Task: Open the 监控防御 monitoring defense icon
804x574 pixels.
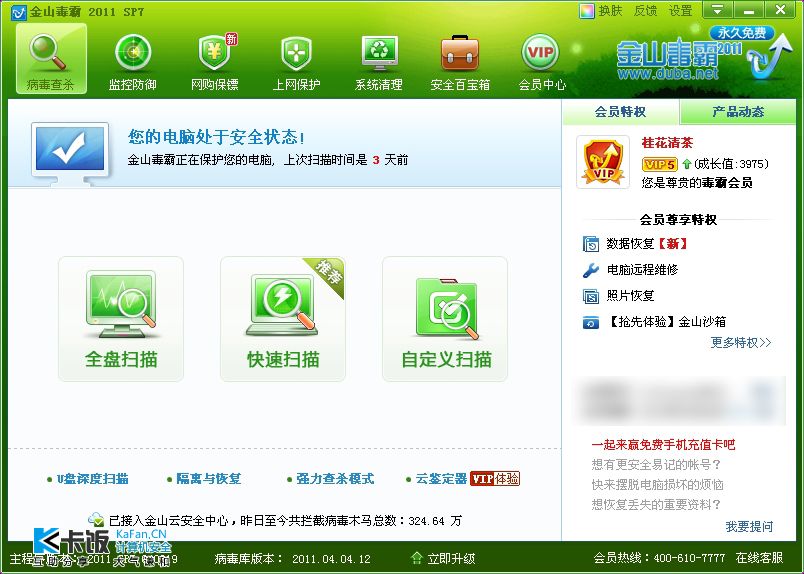Action: click(x=132, y=59)
